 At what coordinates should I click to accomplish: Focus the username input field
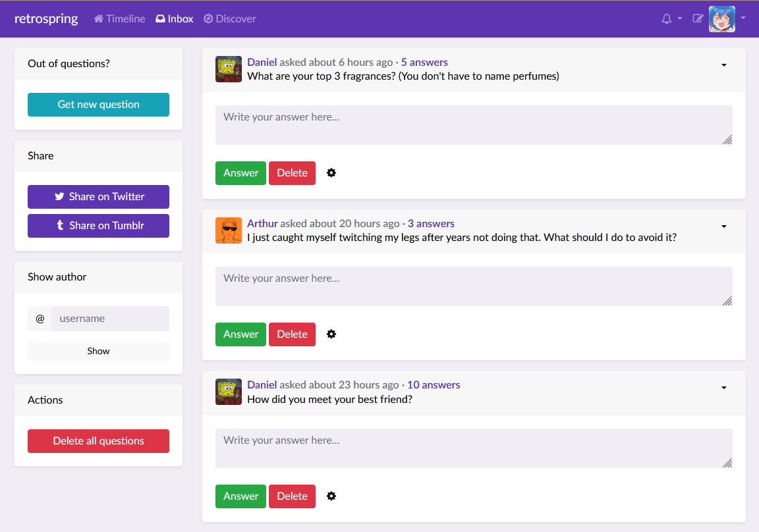pos(111,319)
